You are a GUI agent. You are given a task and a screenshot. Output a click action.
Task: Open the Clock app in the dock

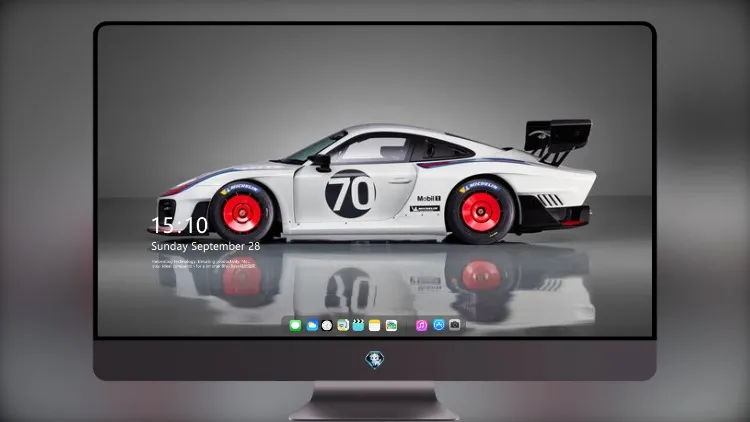pyautogui.click(x=327, y=326)
